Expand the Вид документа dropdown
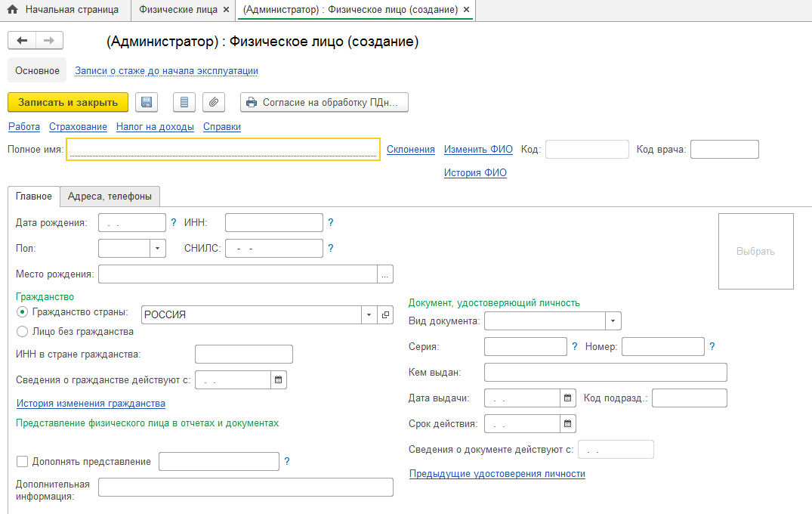 [613, 321]
